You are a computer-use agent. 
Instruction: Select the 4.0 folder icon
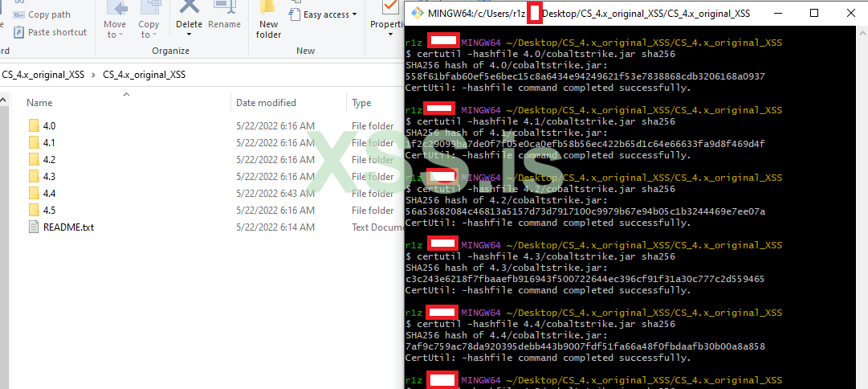[35, 126]
